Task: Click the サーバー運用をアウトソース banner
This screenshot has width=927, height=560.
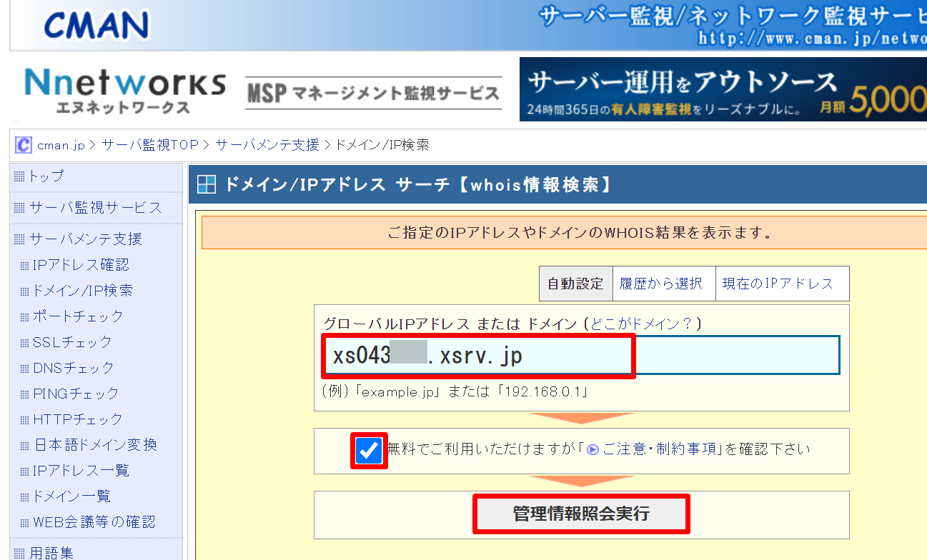Action: (722, 89)
